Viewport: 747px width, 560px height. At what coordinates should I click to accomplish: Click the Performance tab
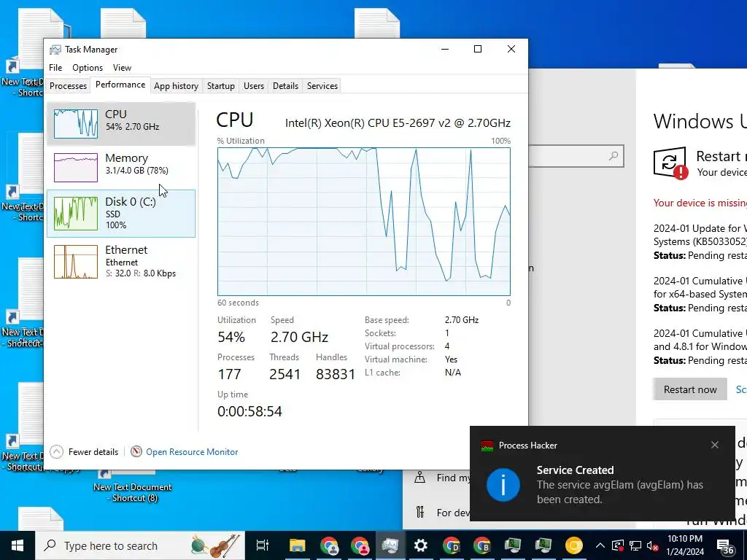tap(120, 85)
